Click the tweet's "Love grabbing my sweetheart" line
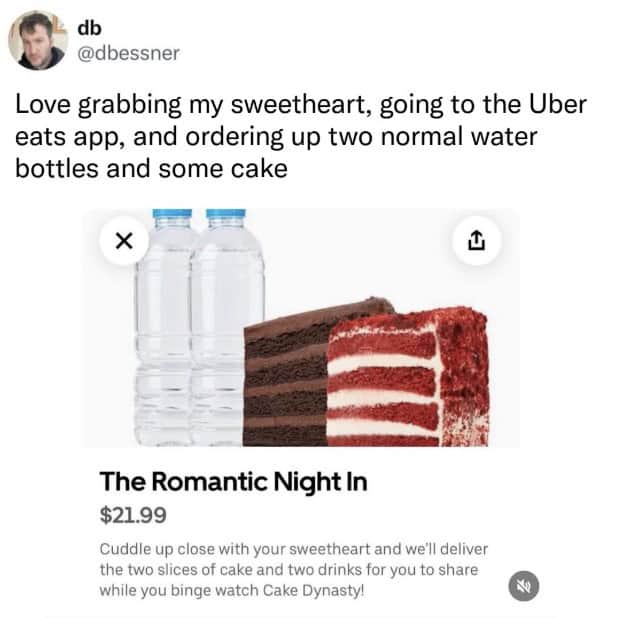The image size is (618, 618). 300,105
